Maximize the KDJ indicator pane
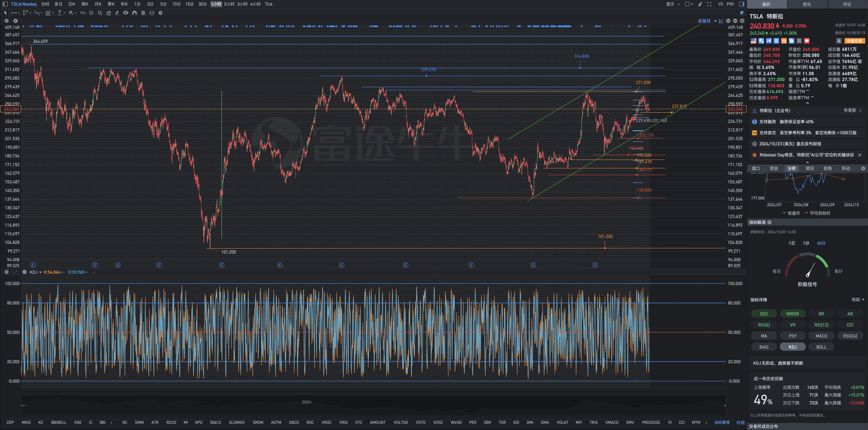The height and width of the screenshot is (430, 868). [16, 272]
